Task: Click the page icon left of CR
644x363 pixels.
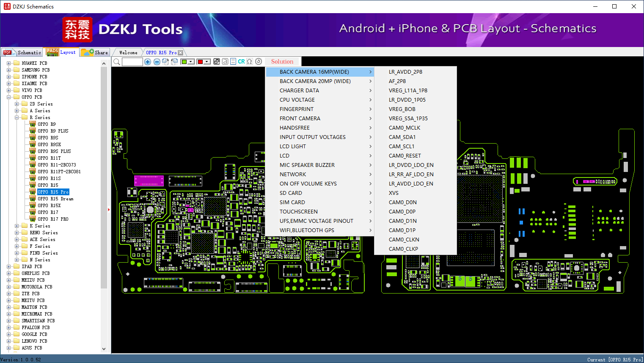Action: (x=233, y=61)
